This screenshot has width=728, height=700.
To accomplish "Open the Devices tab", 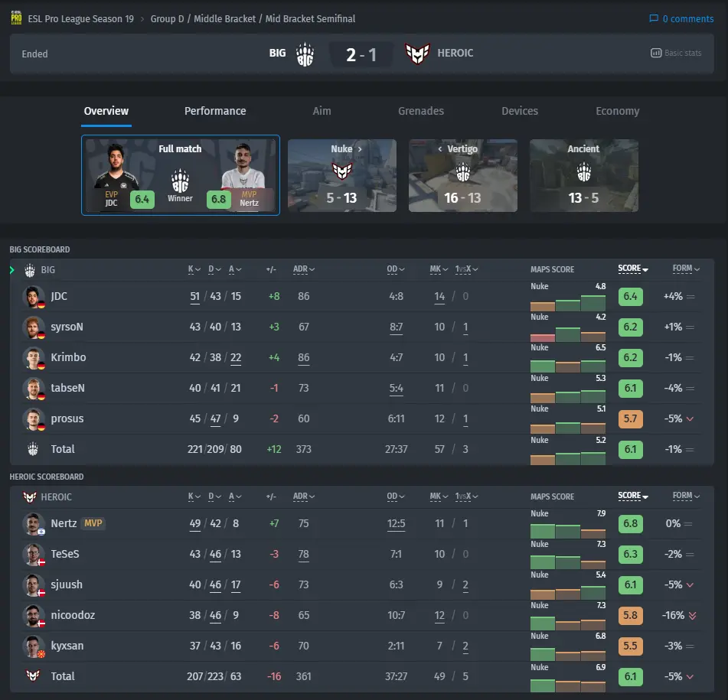I will pos(520,112).
